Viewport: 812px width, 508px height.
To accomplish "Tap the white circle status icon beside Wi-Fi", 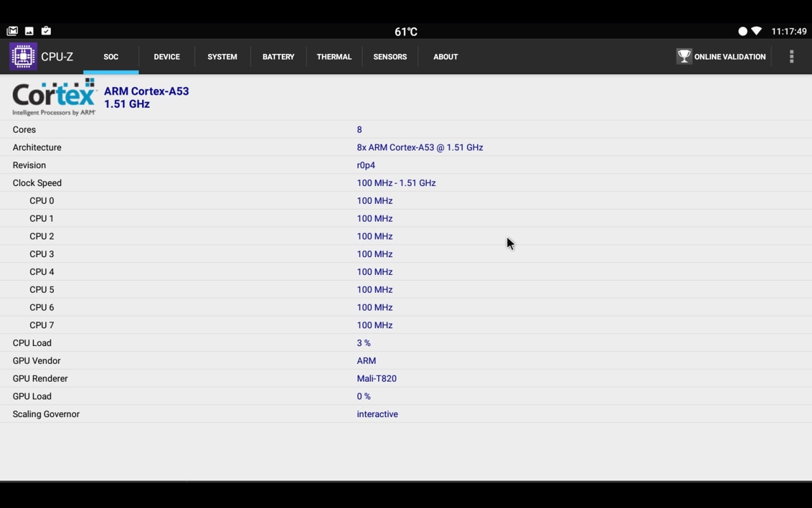I will [743, 31].
